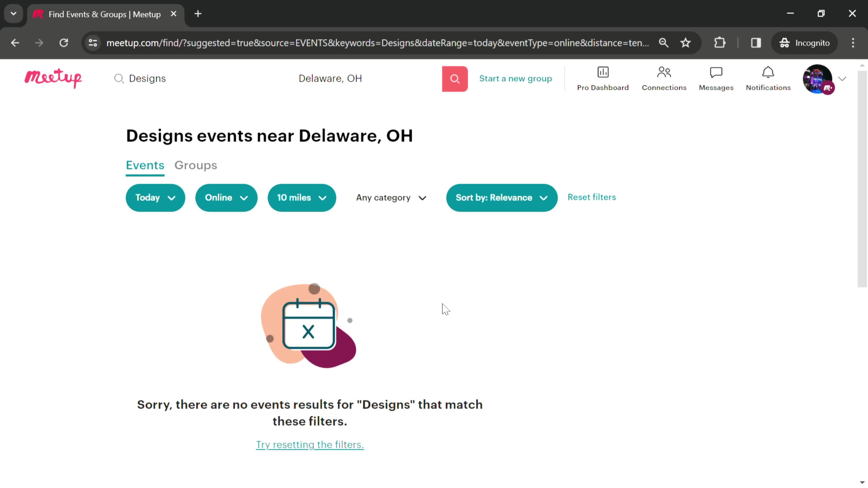
Task: Toggle the browser side panel
Action: click(756, 43)
